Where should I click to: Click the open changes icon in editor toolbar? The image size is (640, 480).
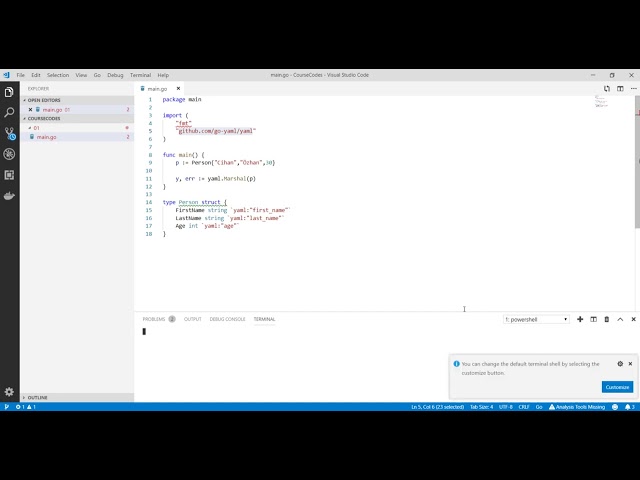point(607,89)
